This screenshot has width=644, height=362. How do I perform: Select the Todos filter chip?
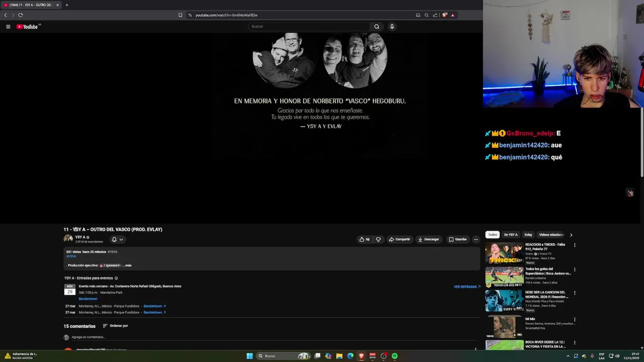point(493,235)
